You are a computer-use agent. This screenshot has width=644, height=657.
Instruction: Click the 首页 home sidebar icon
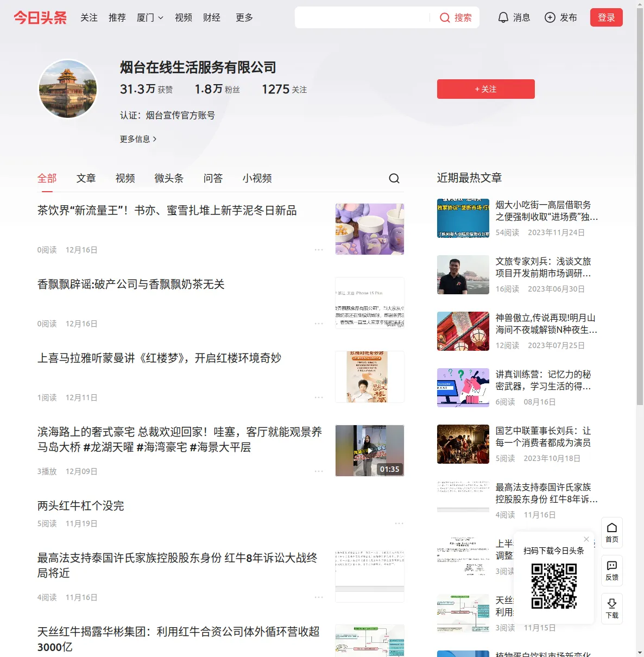[x=612, y=533]
